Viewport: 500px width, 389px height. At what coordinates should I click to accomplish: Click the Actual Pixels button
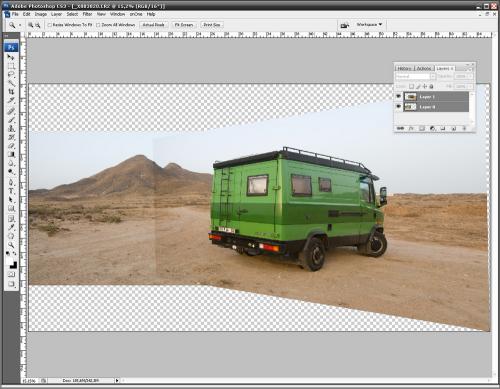coord(154,25)
